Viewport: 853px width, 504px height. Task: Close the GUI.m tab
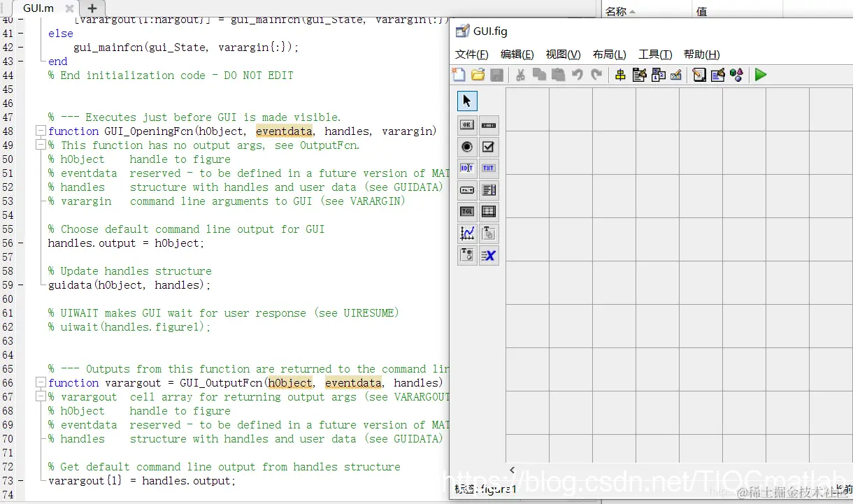[x=69, y=9]
